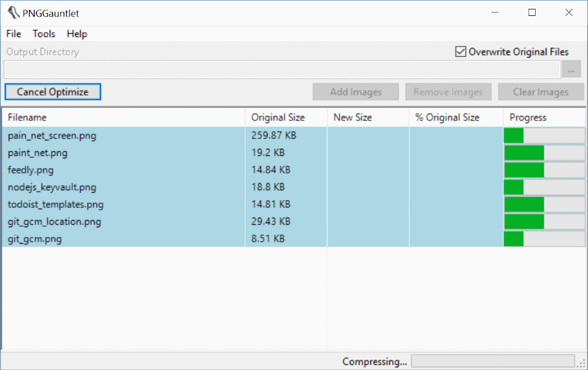The image size is (588, 370).
Task: Click the Clear Images button
Action: (541, 92)
